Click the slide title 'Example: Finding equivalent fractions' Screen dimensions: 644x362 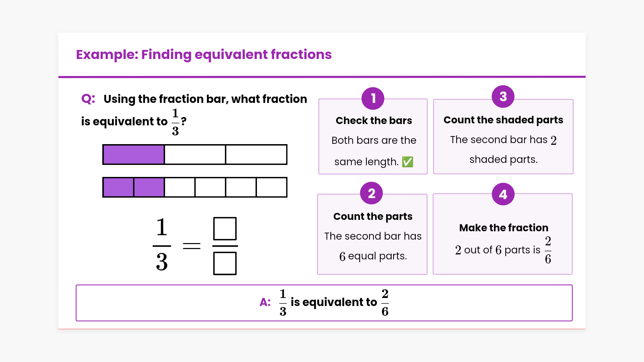204,55
